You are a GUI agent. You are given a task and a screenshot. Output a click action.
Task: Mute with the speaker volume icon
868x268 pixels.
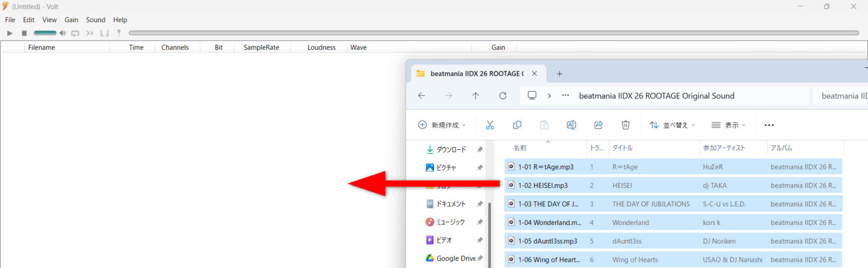tap(63, 33)
